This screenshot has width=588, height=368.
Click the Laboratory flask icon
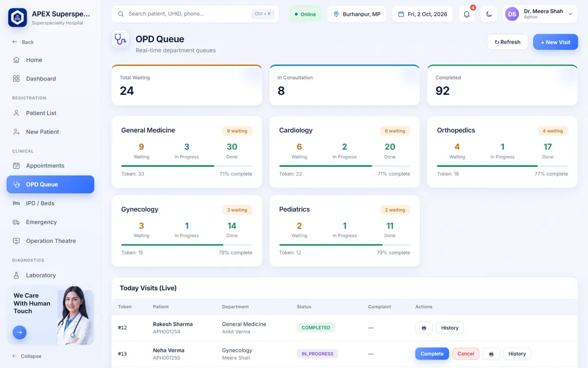click(16, 275)
